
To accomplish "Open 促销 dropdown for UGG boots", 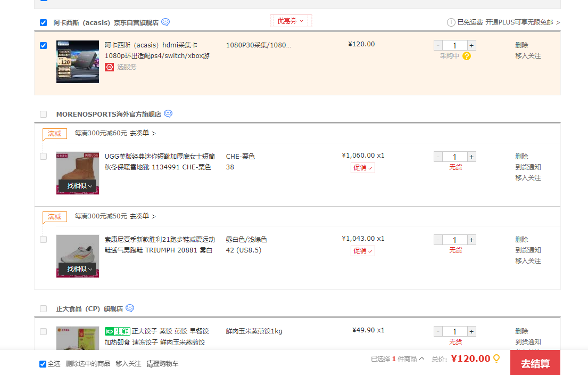I will [362, 168].
